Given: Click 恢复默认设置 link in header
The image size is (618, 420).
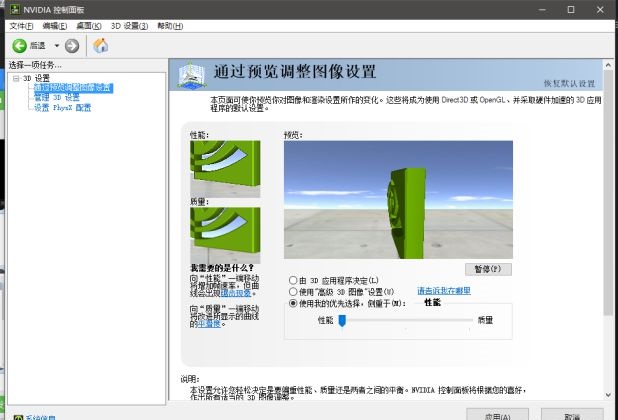Looking at the screenshot, I should 570,84.
